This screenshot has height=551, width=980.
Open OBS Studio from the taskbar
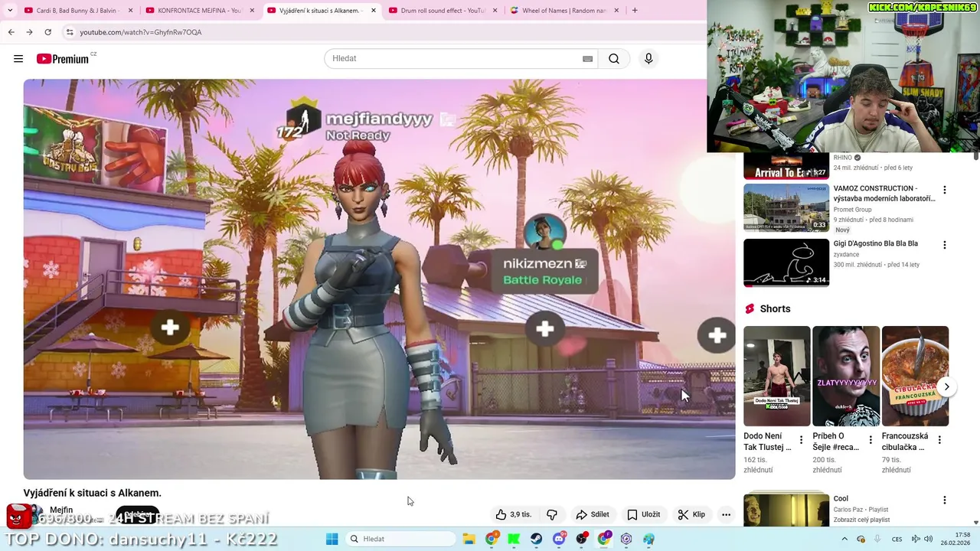pos(581,539)
